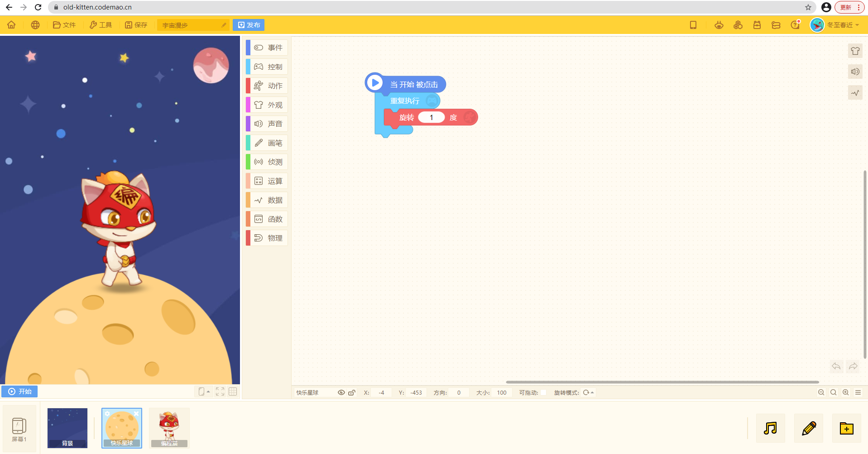This screenshot has width=868, height=454.
Task: Open the costume T-shirt panel on right
Action: 855,51
